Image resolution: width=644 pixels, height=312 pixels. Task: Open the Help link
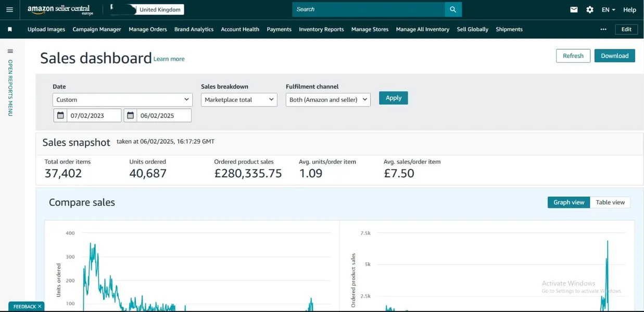click(629, 10)
